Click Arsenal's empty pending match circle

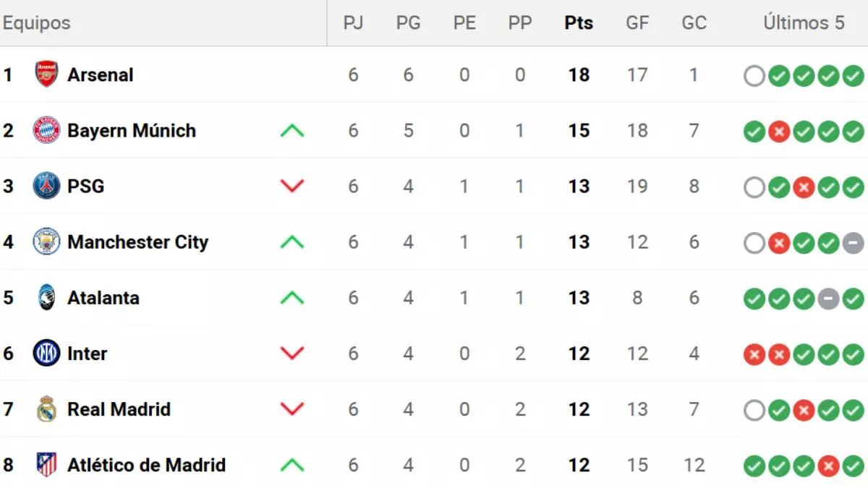[x=754, y=75]
